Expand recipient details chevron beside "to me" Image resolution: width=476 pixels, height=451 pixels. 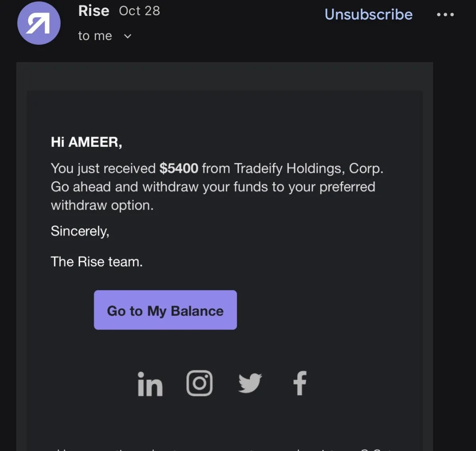(x=127, y=36)
